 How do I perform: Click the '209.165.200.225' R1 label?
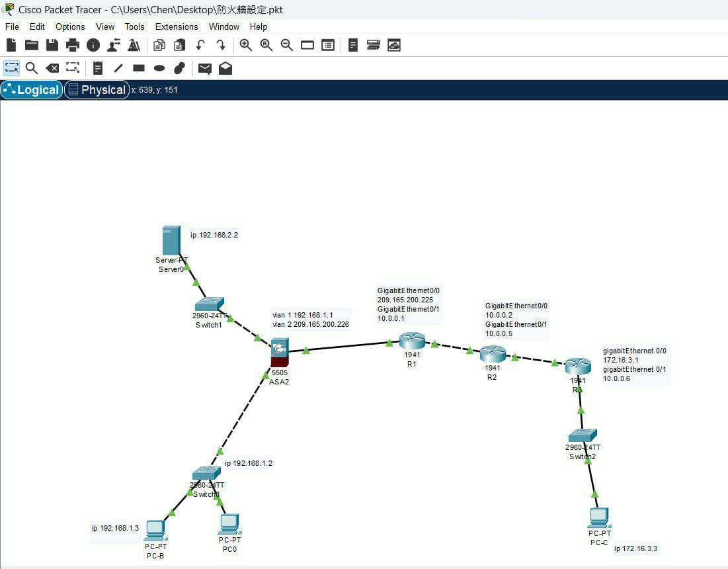point(405,300)
